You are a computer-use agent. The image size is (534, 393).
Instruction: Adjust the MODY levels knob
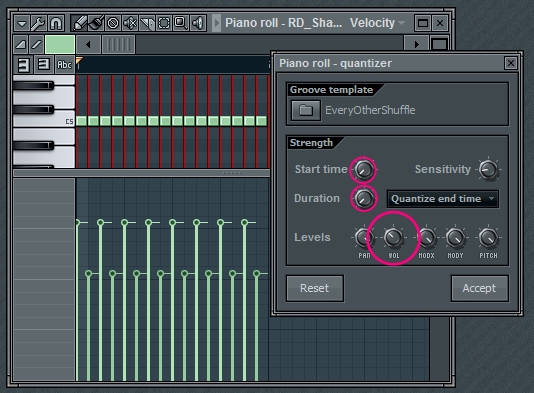455,238
